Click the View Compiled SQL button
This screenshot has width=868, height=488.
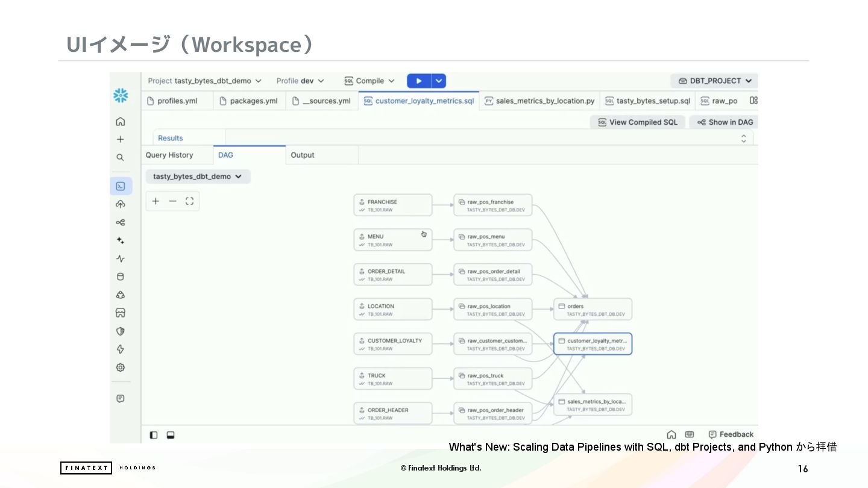point(638,122)
